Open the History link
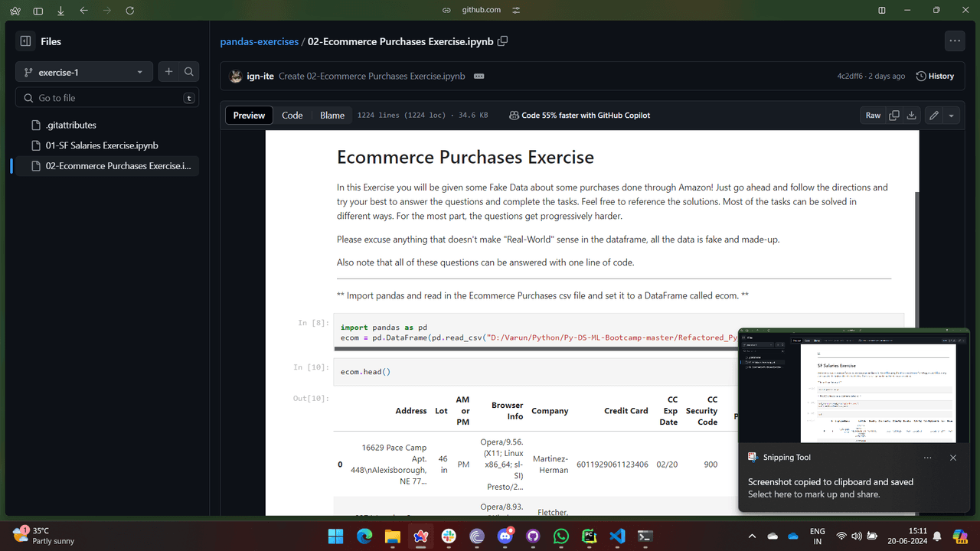This screenshot has height=551, width=980. [935, 77]
